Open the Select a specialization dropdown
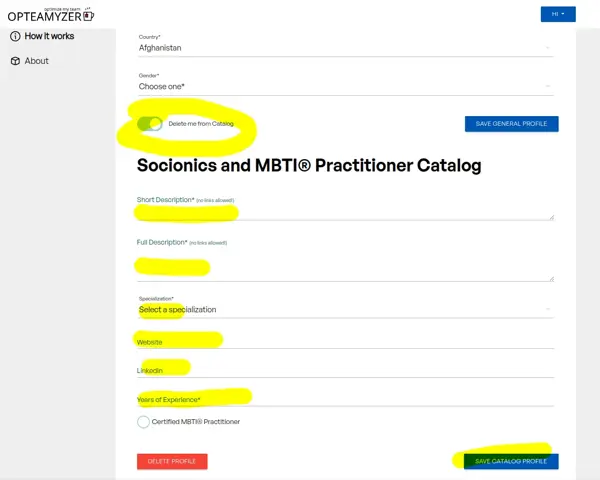 pos(346,309)
